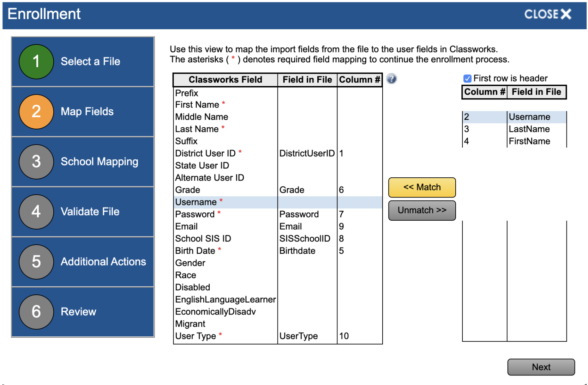Click the Next button
The height and width of the screenshot is (385, 588).
pyautogui.click(x=541, y=367)
